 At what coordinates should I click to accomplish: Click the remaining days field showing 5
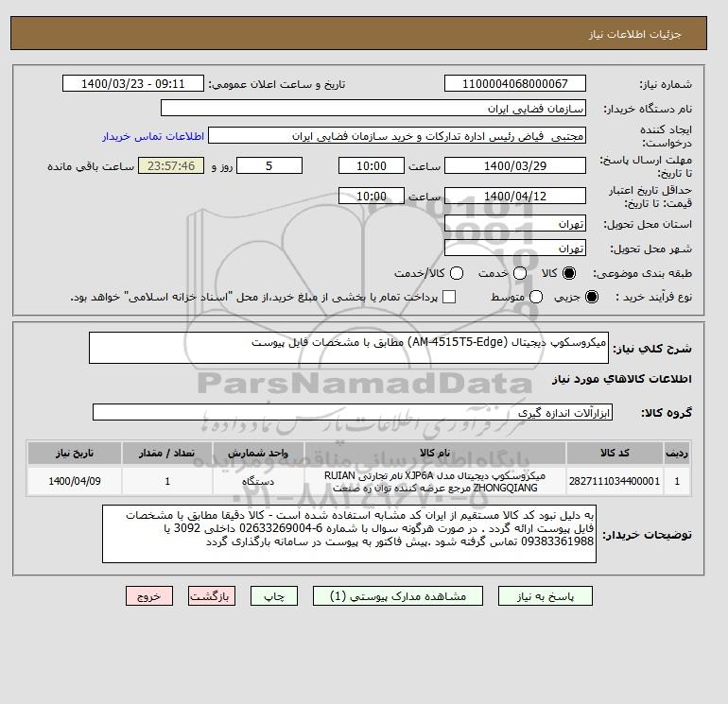[269, 165]
